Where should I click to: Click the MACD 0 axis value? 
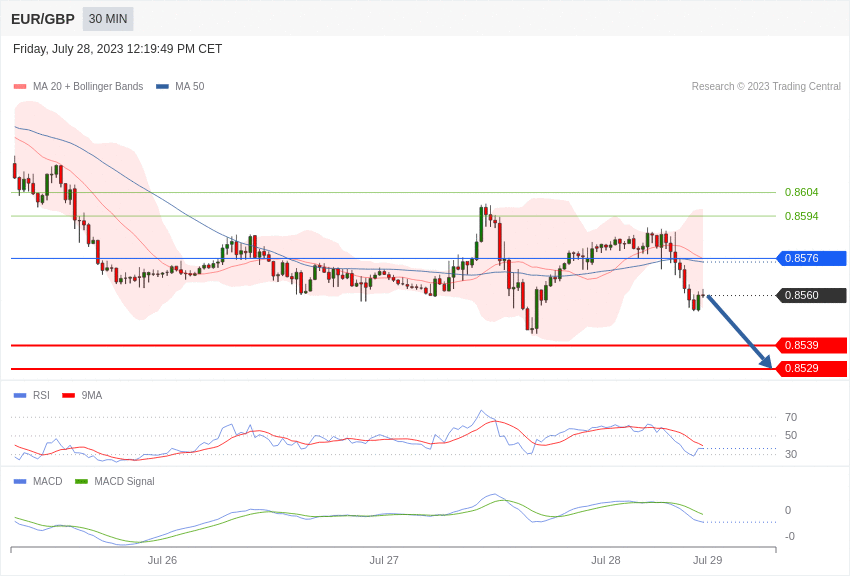point(788,510)
